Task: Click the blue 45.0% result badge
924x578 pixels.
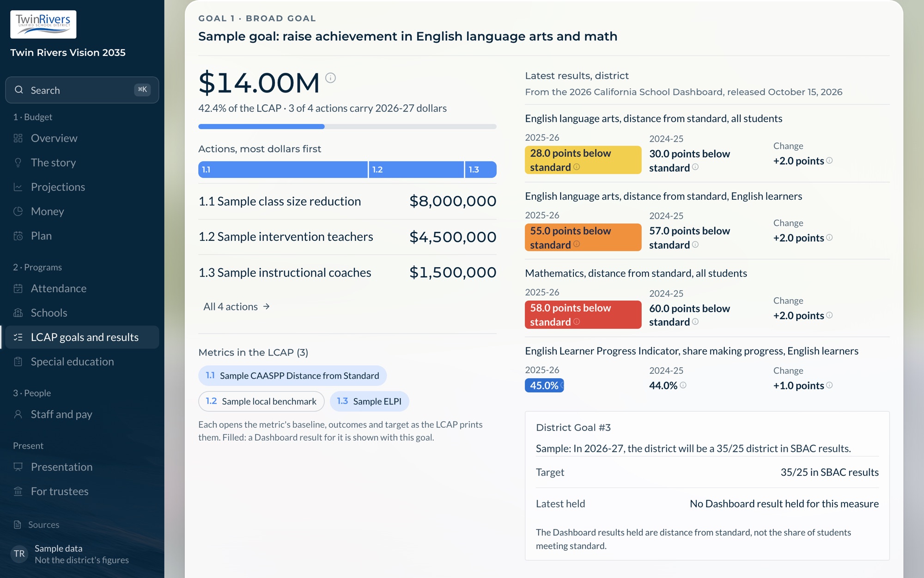Action: tap(544, 385)
